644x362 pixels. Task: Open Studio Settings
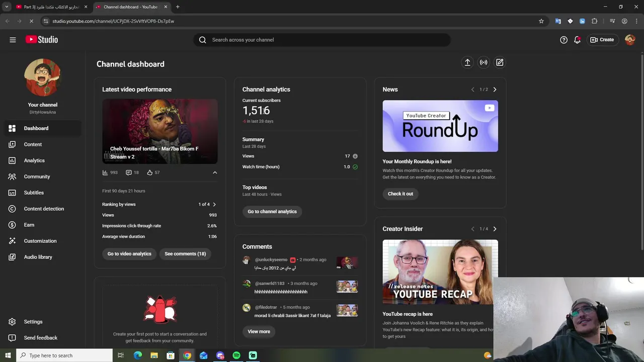tap(43, 322)
